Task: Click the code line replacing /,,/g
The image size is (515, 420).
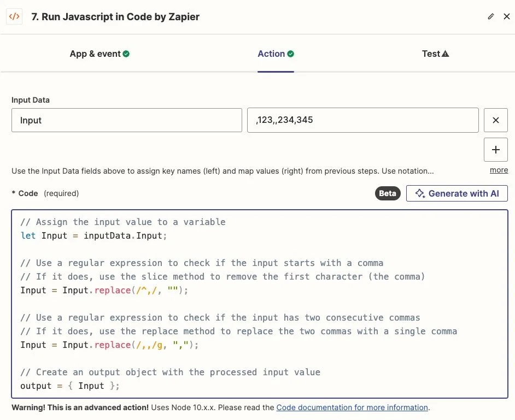Action: (x=109, y=345)
